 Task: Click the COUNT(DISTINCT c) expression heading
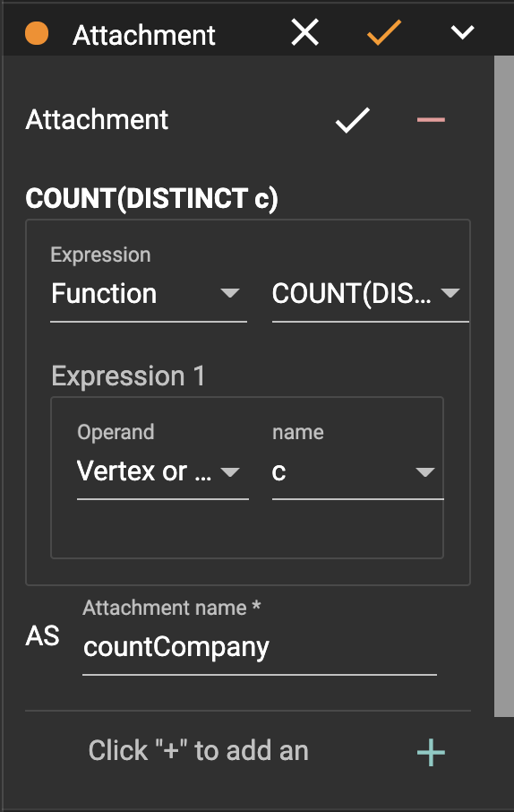[151, 199]
